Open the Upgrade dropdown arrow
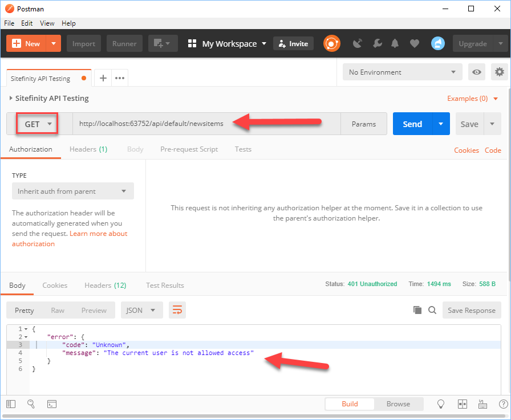 pyautogui.click(x=500, y=43)
